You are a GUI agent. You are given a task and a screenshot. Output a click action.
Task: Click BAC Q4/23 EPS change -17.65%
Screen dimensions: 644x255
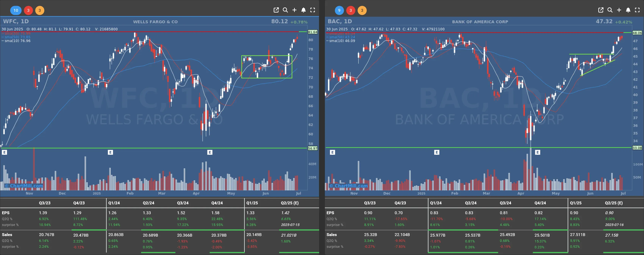tap(401, 219)
